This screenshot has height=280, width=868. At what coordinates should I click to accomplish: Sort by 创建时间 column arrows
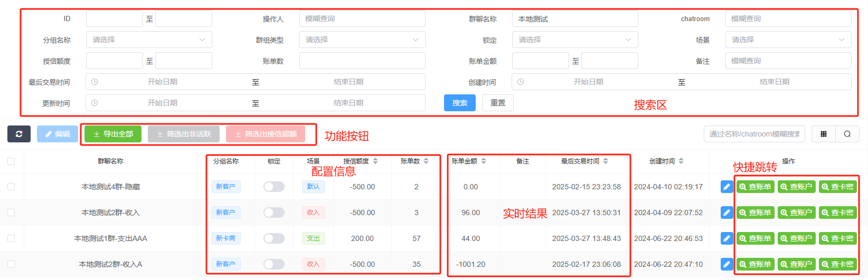point(681,161)
